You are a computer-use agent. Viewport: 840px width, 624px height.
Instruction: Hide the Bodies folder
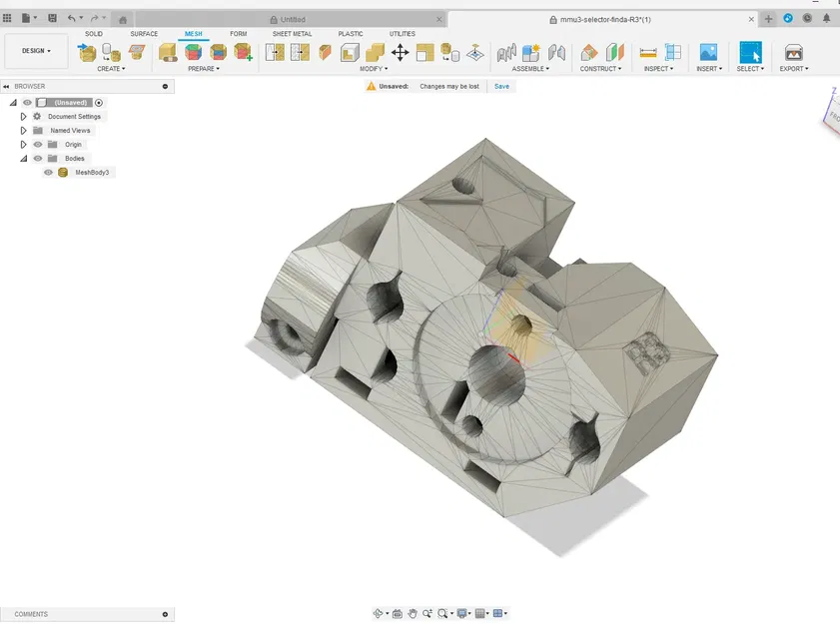[37, 158]
